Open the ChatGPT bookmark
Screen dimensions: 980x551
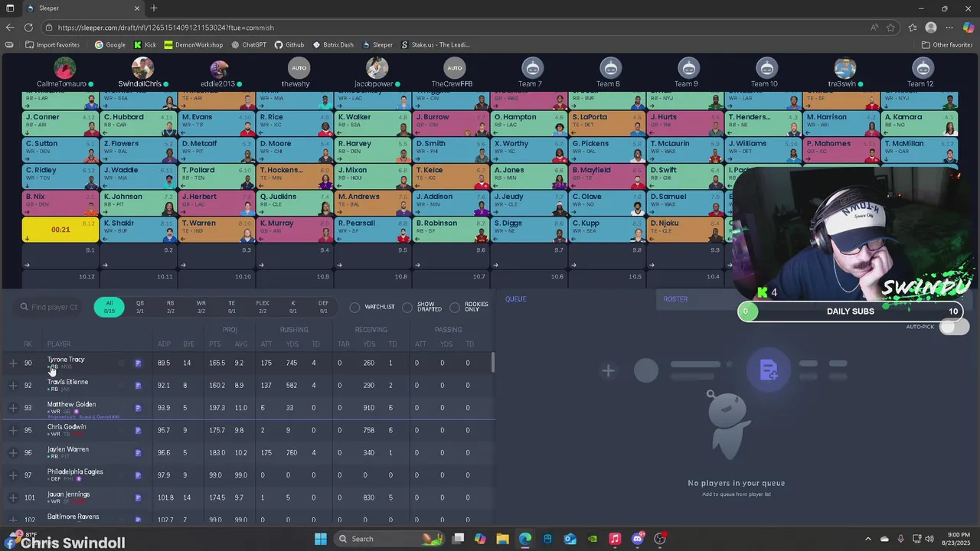coord(249,44)
